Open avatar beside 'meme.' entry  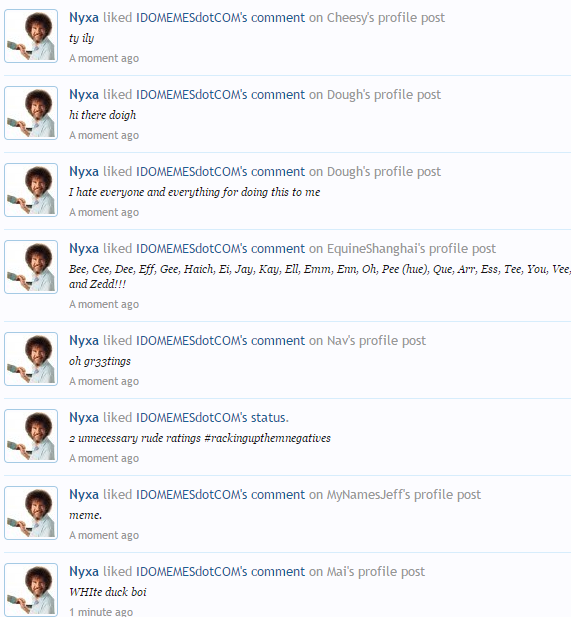(31, 513)
